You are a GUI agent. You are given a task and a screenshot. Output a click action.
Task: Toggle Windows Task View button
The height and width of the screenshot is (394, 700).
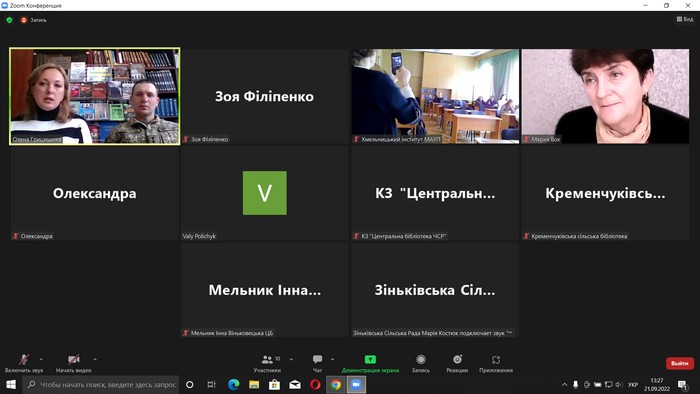pos(211,385)
